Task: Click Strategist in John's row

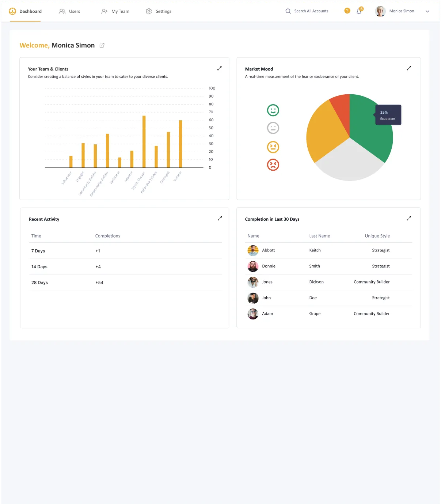Action: click(x=381, y=298)
